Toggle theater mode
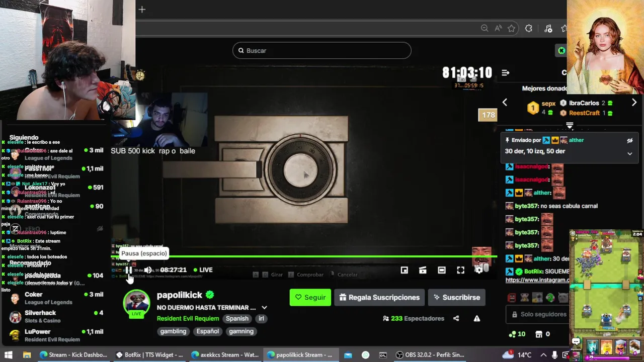644x362 pixels. pos(441,270)
